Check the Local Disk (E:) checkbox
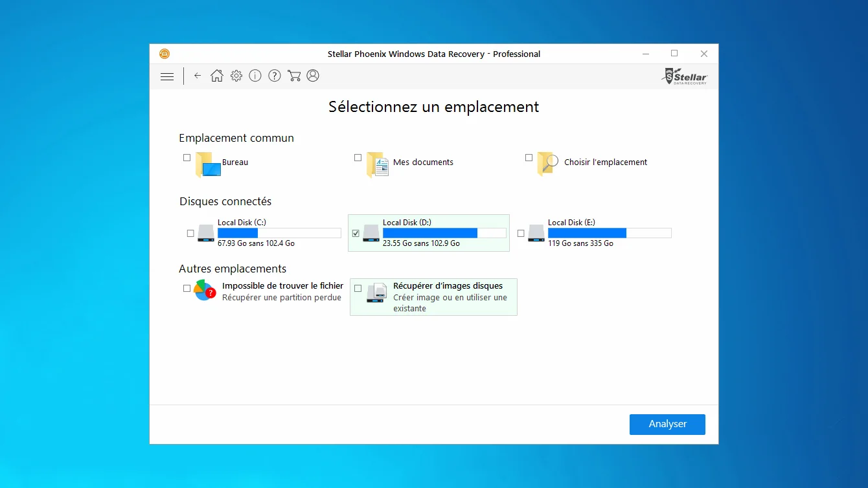The width and height of the screenshot is (868, 488). pos(521,233)
